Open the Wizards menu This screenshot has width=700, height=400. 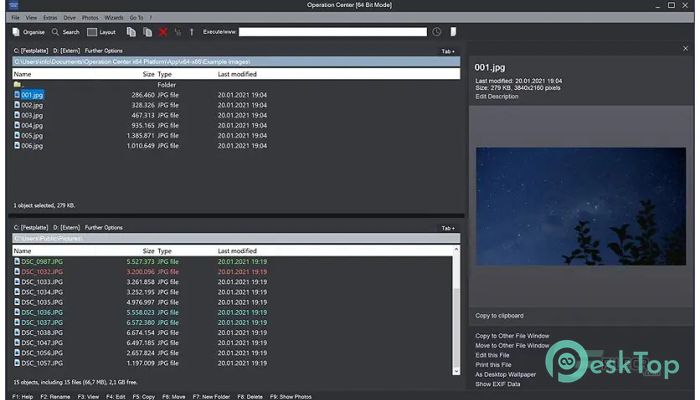pyautogui.click(x=114, y=18)
